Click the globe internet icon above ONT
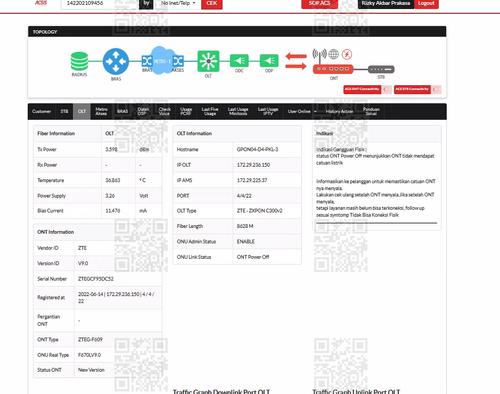500x394 pixels. 334,54
